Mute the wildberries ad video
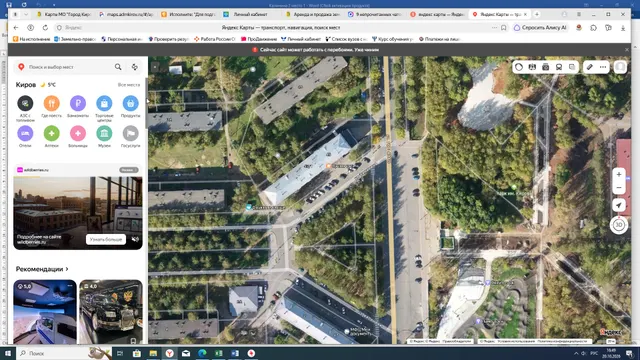This screenshot has width=640, height=360. (x=135, y=239)
